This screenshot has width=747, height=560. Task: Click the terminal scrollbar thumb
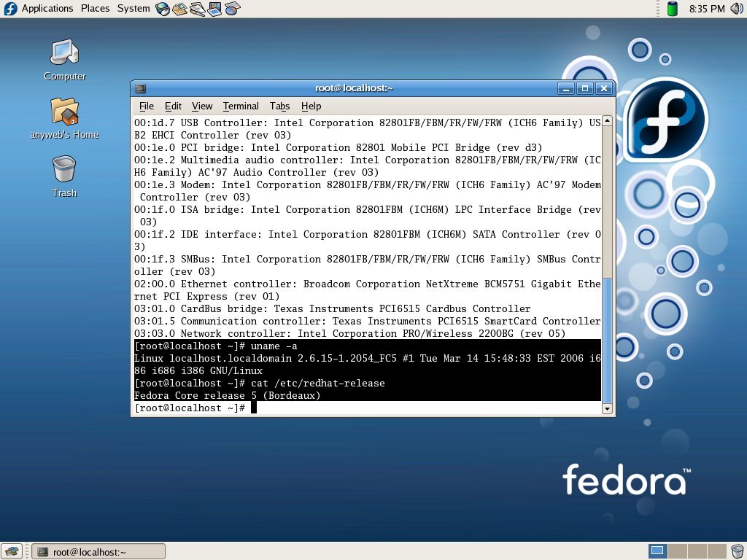(x=607, y=341)
